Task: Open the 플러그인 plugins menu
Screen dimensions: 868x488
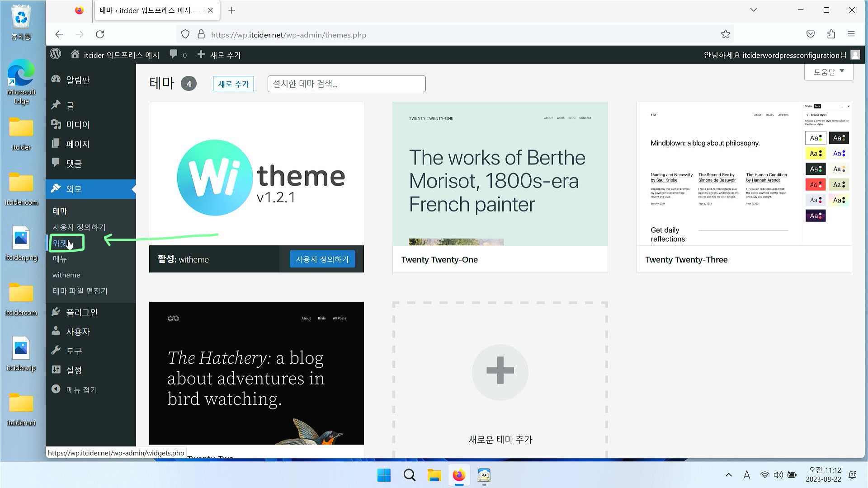Action: (81, 312)
